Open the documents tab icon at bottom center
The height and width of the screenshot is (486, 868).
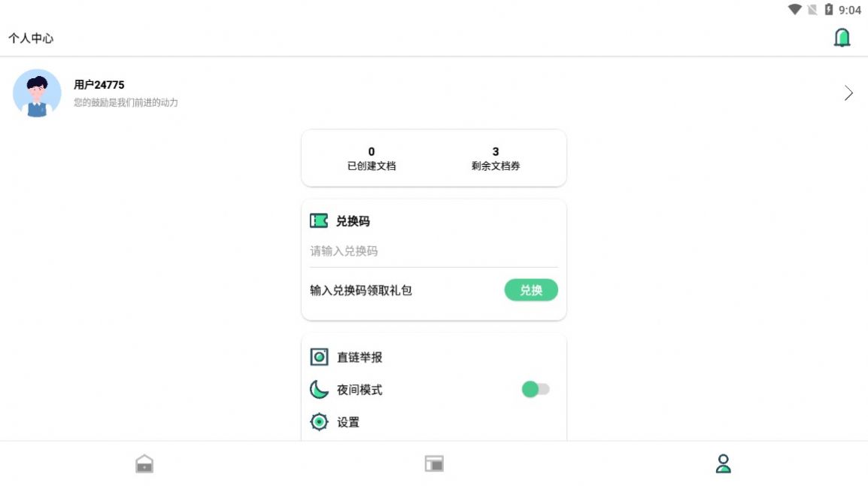coord(434,463)
